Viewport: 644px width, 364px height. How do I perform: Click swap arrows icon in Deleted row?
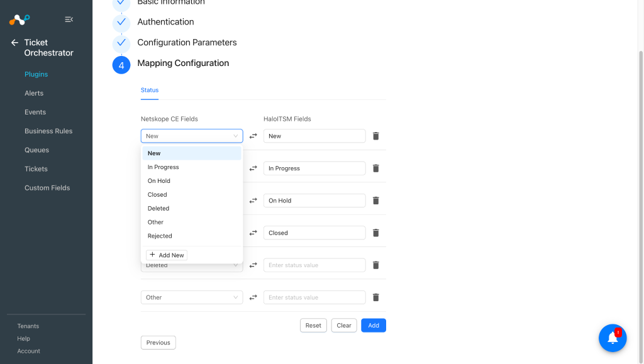coord(253,265)
